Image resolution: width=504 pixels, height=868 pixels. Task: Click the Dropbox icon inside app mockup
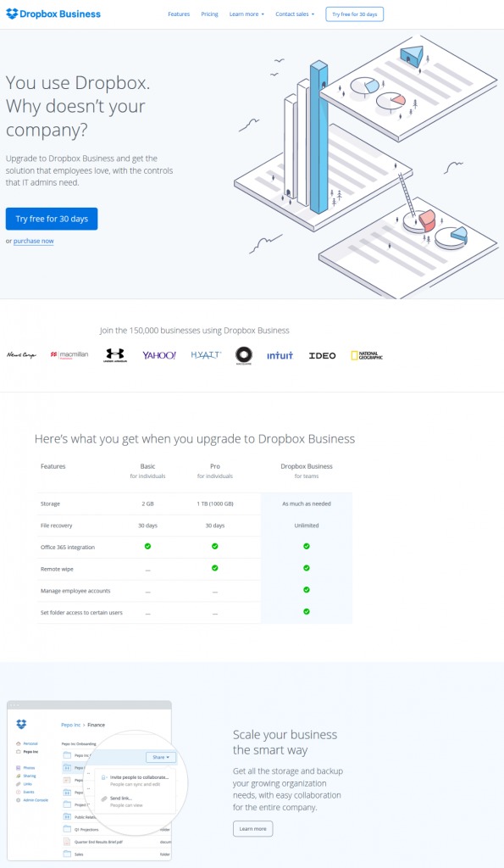tap(21, 724)
